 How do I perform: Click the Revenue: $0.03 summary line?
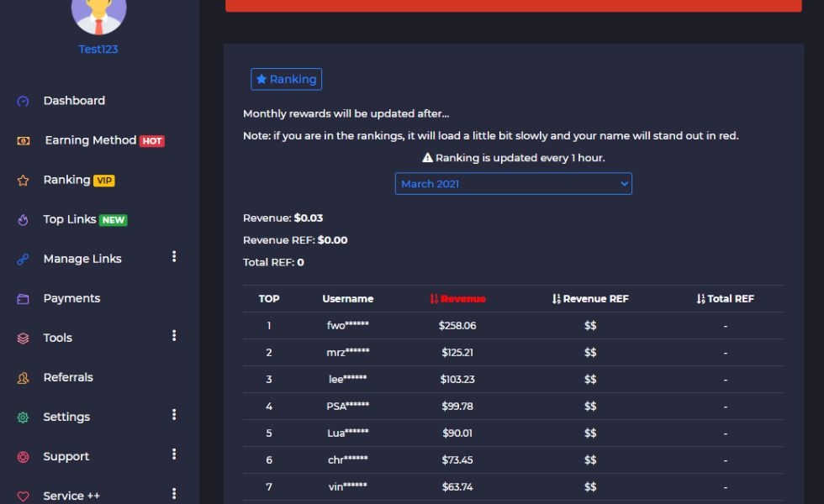click(x=283, y=218)
